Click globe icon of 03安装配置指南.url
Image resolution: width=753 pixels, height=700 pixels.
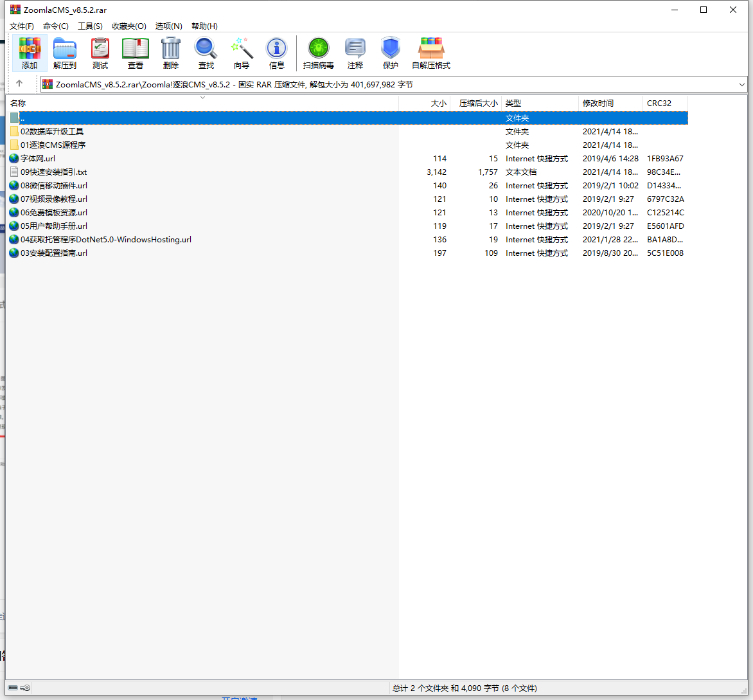coord(14,253)
